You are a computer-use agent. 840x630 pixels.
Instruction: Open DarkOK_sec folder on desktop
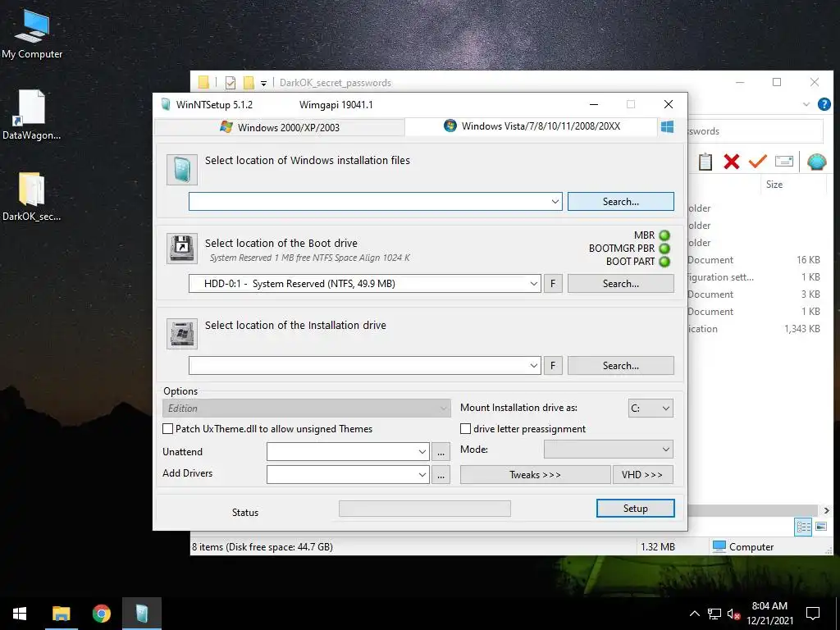click(32, 197)
